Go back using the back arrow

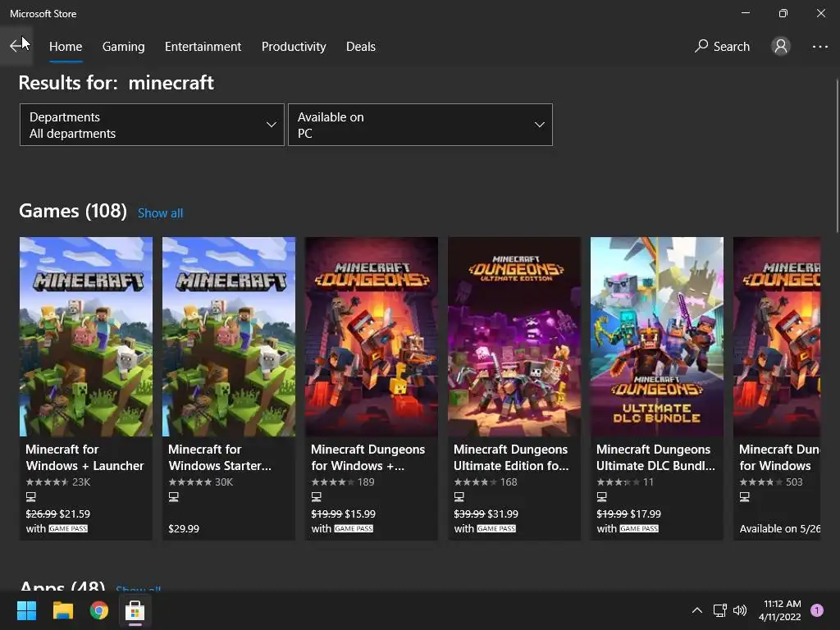[16, 46]
